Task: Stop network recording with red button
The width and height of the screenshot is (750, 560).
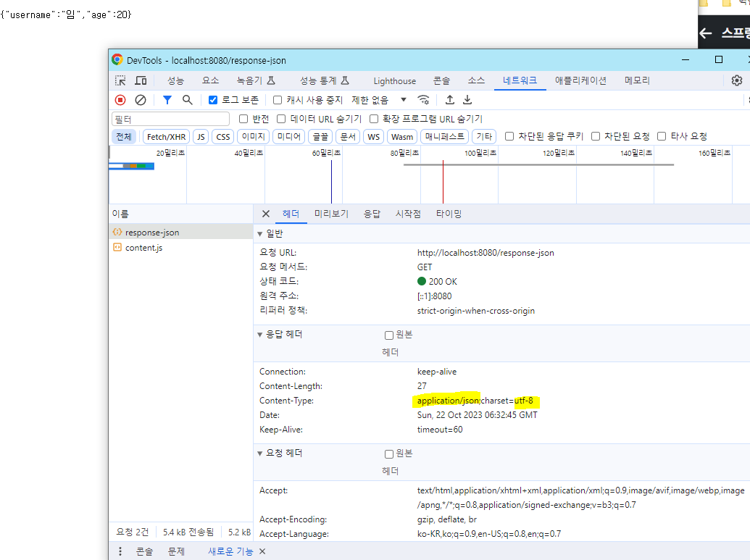Action: click(x=120, y=100)
